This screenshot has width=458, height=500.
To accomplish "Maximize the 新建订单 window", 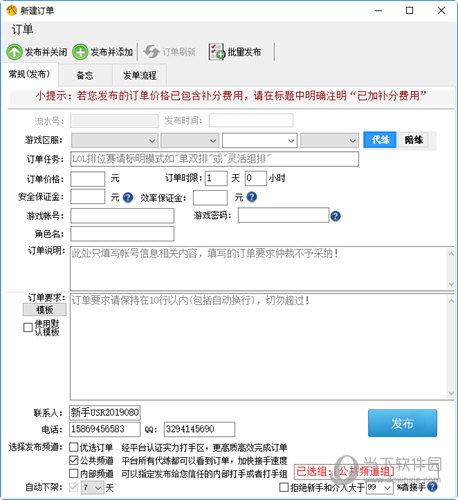I will [409, 10].
